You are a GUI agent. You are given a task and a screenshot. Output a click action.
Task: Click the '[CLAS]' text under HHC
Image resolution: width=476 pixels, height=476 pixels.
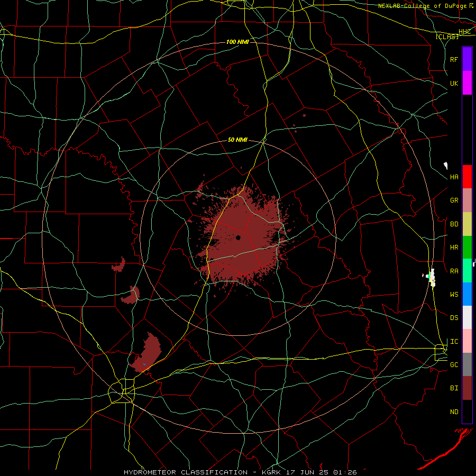[x=447, y=36]
